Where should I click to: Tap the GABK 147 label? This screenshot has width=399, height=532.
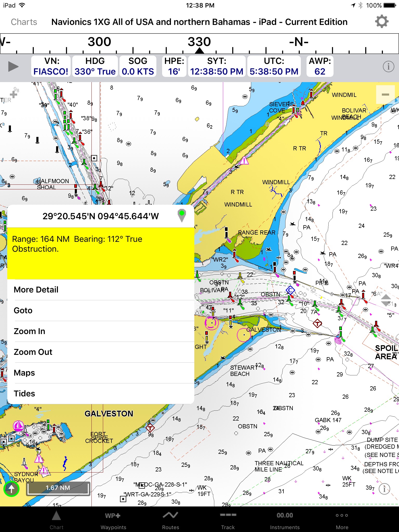point(328,420)
